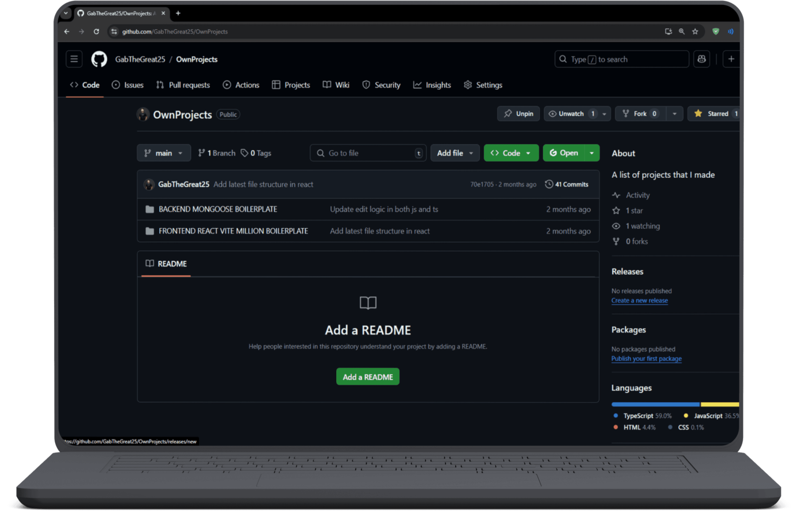
Task: Open the browser tab search chevron
Action: point(66,13)
